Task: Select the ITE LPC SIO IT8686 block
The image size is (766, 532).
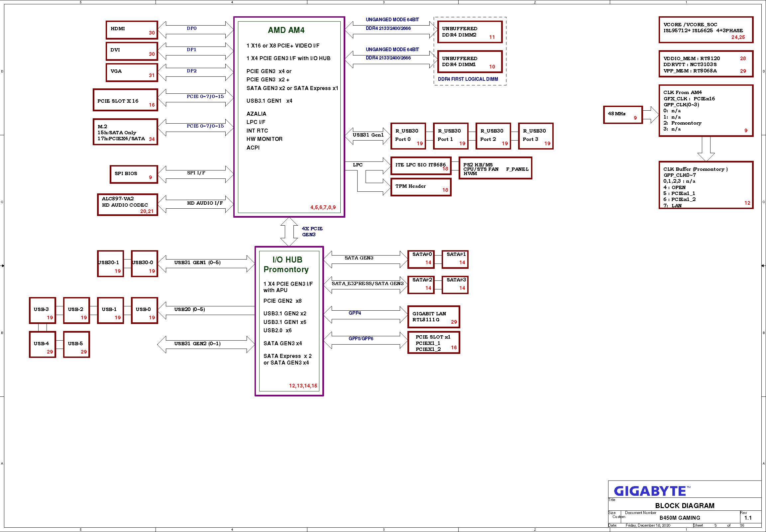Action: [x=421, y=166]
